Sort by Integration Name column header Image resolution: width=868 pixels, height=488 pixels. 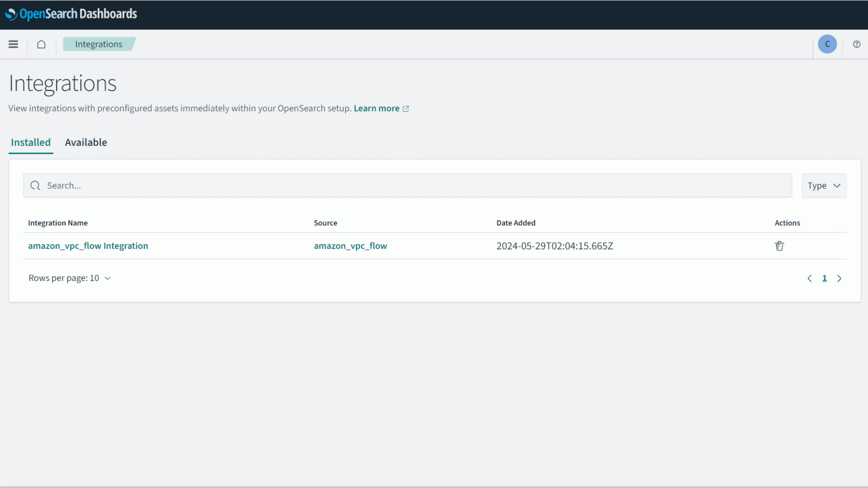tap(58, 223)
